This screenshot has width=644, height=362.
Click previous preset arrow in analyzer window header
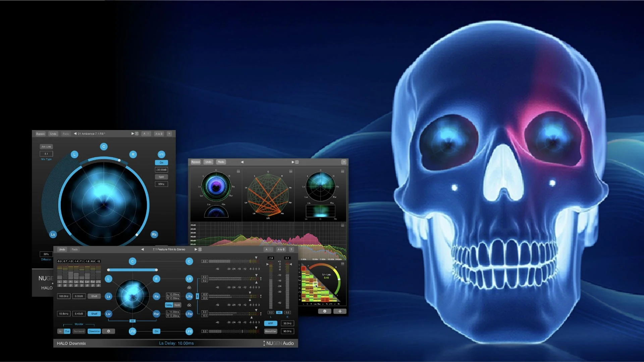pyautogui.click(x=242, y=162)
